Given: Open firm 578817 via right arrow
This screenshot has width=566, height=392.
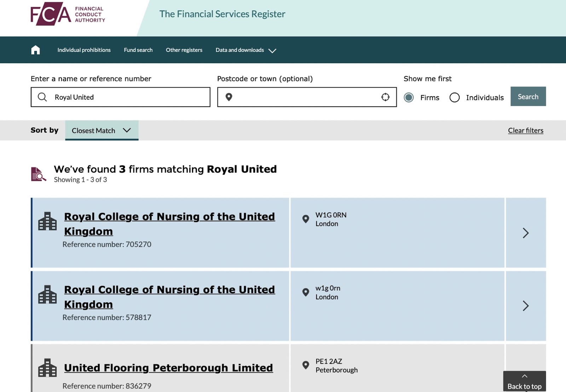Looking at the screenshot, I should tap(526, 306).
